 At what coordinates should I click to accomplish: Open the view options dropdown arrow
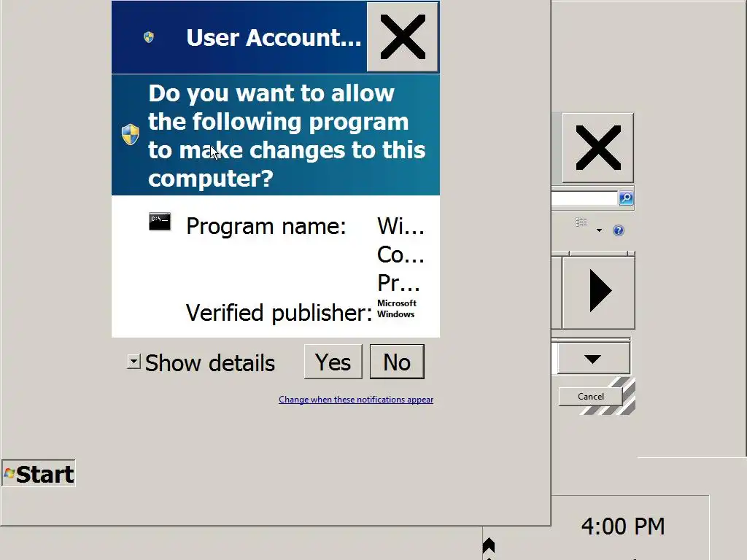(599, 230)
